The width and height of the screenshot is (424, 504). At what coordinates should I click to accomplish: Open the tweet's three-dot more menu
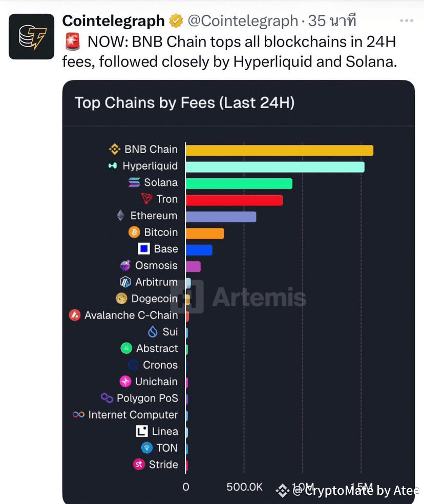click(x=406, y=21)
